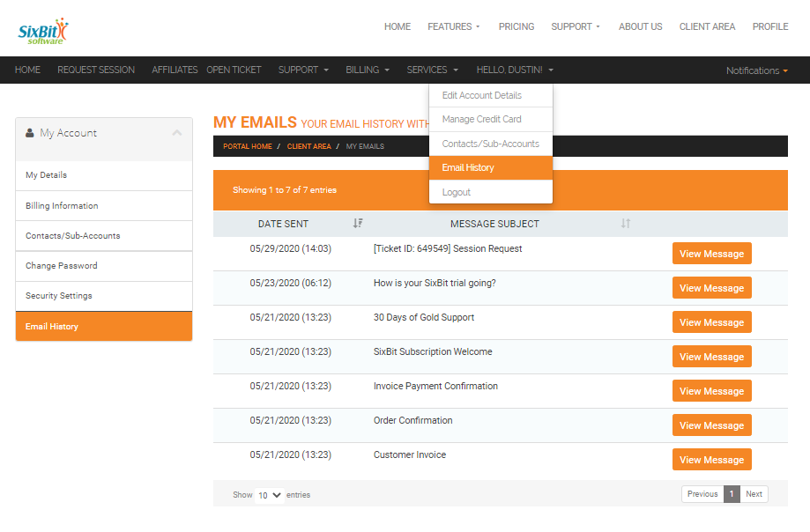Open the entries-per-page dropdown
The height and width of the screenshot is (532, 810).
[270, 495]
